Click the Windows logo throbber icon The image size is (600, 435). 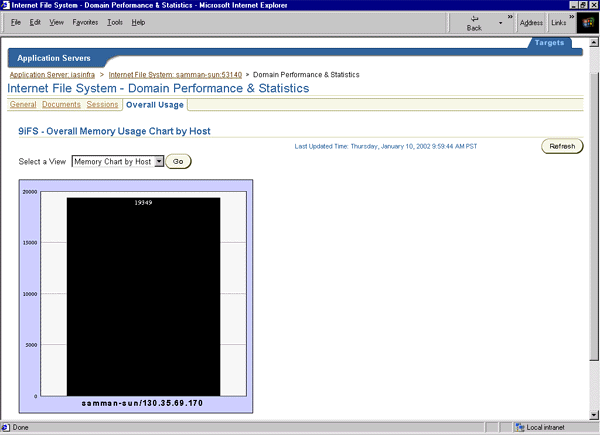(x=587, y=23)
